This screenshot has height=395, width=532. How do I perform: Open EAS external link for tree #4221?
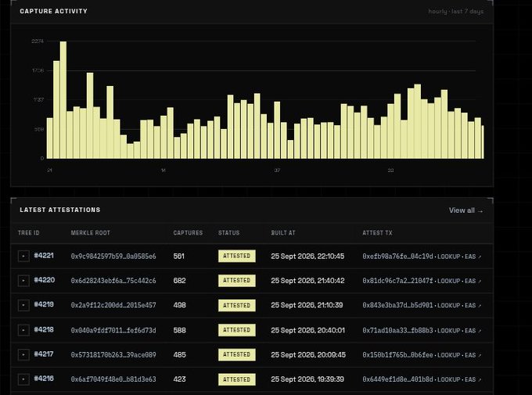click(x=473, y=257)
